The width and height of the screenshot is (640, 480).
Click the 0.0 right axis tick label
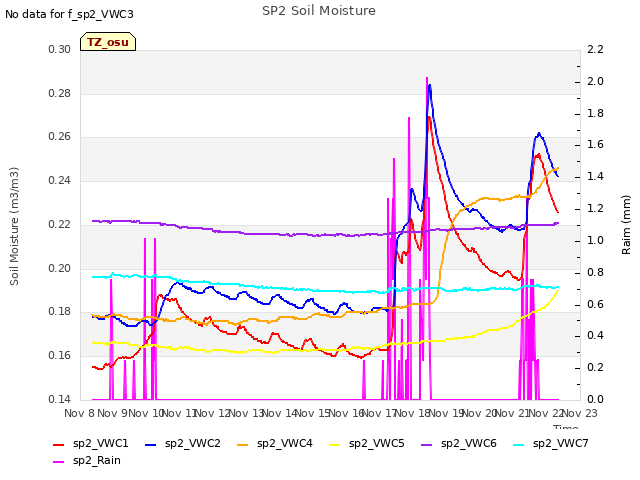596,399
